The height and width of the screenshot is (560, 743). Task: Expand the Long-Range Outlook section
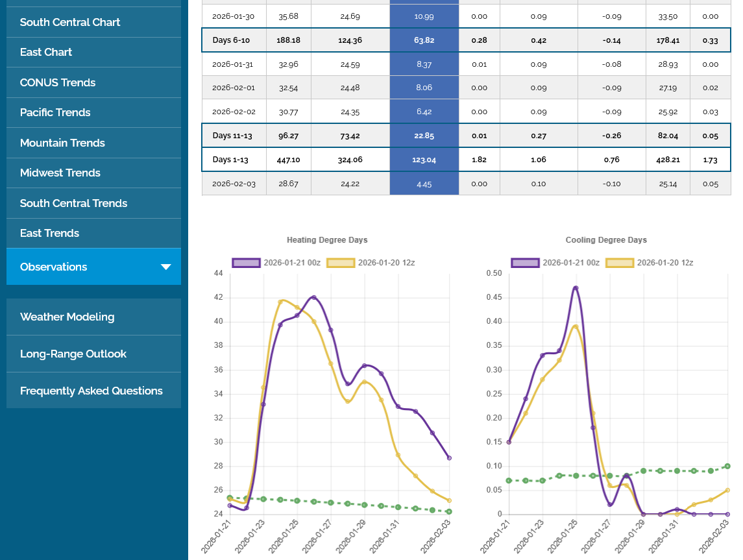click(x=73, y=354)
